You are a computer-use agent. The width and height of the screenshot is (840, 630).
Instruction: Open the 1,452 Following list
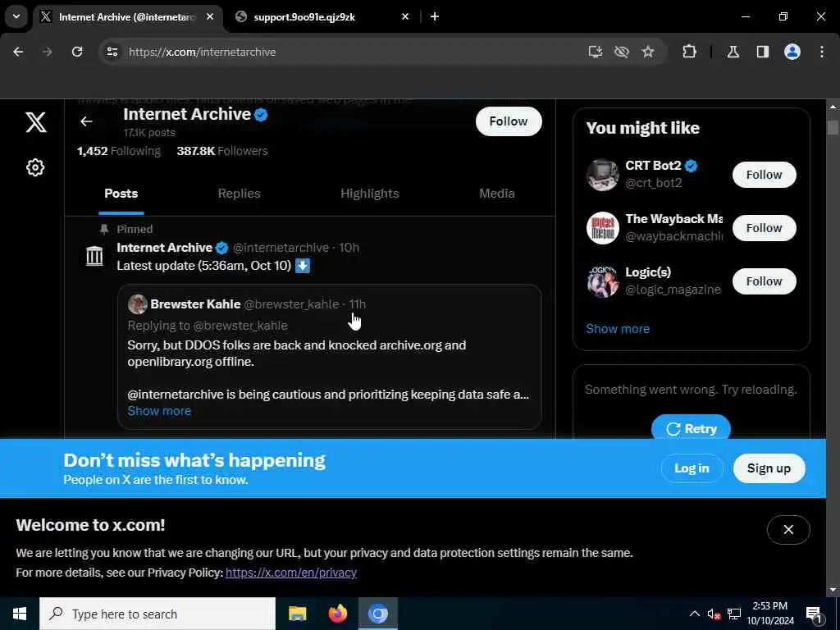[119, 151]
